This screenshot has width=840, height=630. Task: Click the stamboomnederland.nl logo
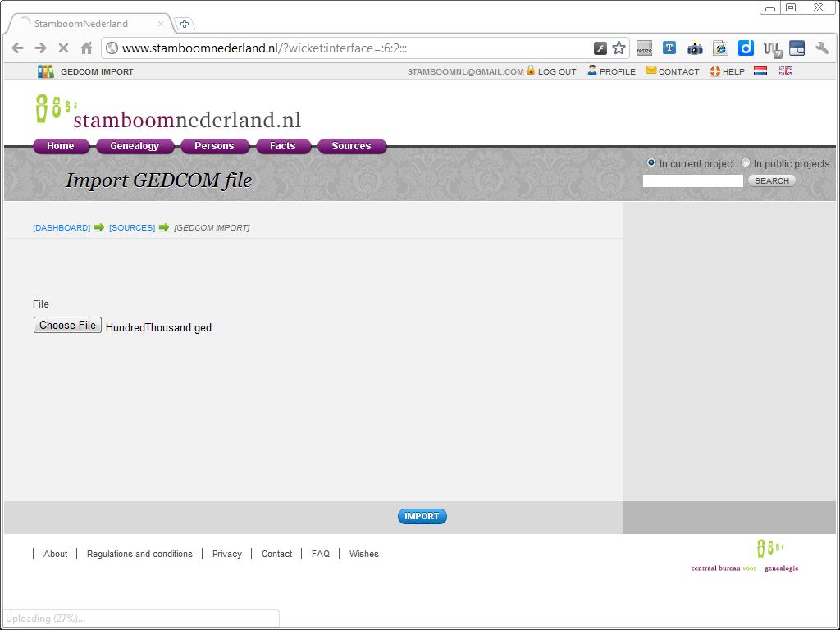tap(168, 112)
